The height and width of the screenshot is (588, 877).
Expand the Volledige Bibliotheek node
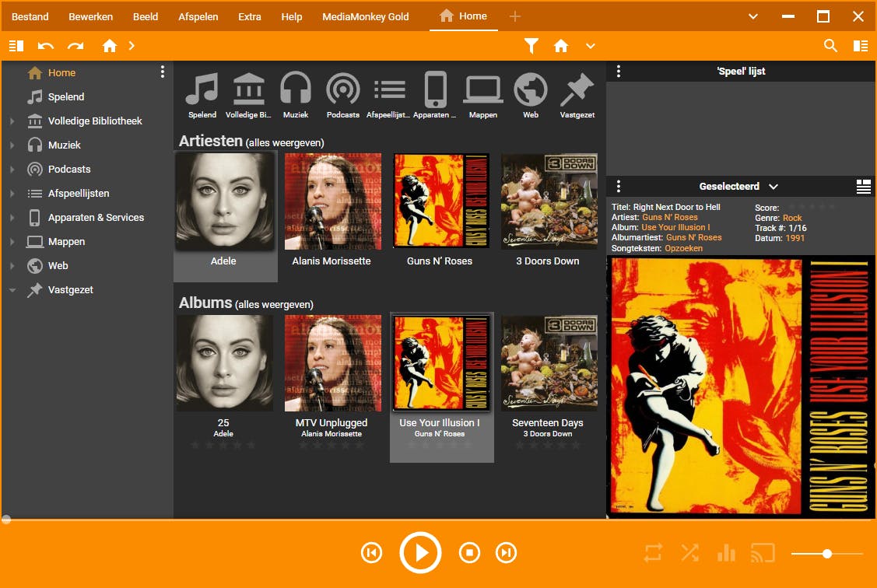click(x=12, y=121)
